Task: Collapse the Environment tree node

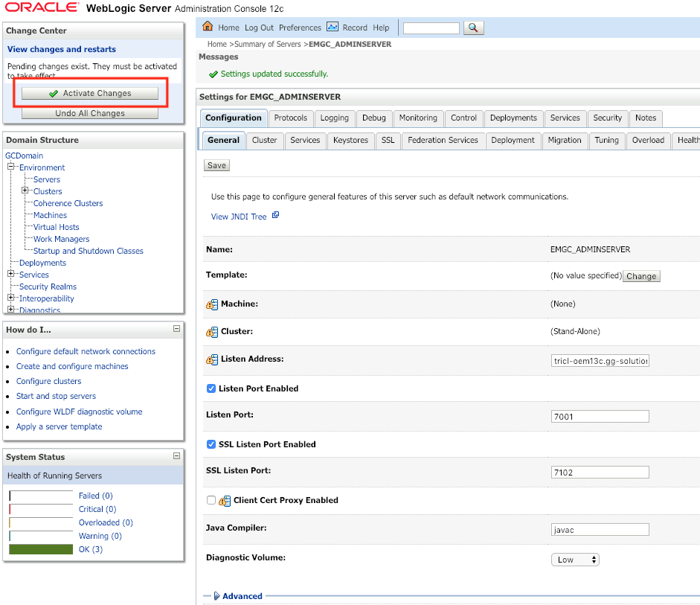Action: coord(10,167)
